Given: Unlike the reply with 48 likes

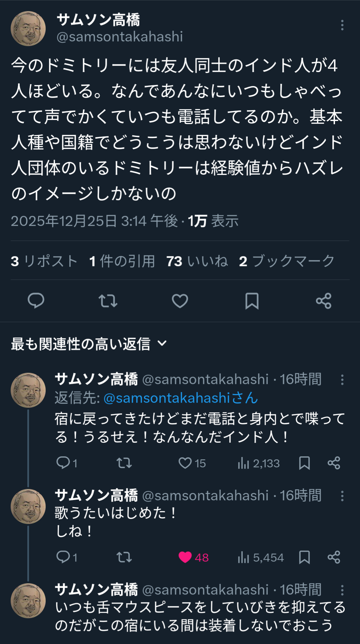Looking at the screenshot, I should point(185,557).
